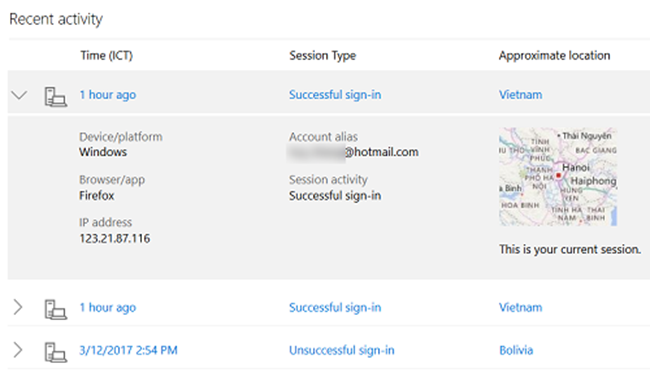Click the Bolivia location link
650x377 pixels.
[x=516, y=350]
